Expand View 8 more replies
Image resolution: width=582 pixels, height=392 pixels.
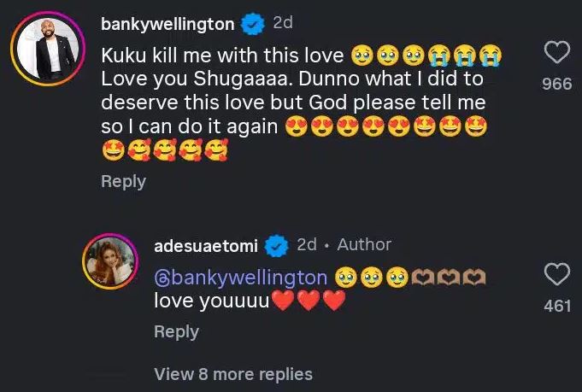click(x=233, y=374)
